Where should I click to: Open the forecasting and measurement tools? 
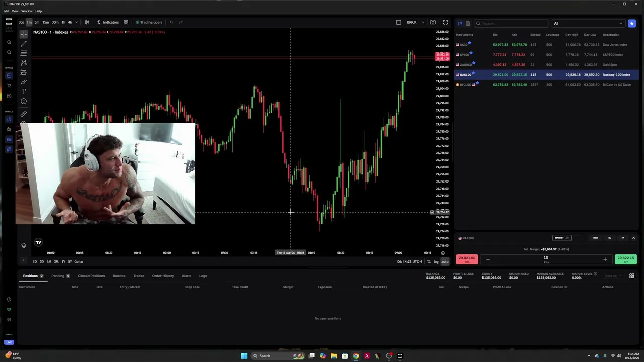pos(24,72)
